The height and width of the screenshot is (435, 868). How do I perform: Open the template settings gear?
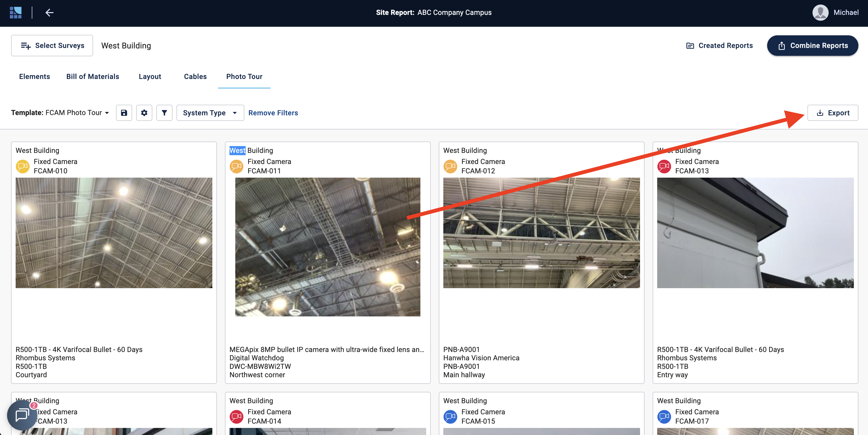pyautogui.click(x=144, y=113)
